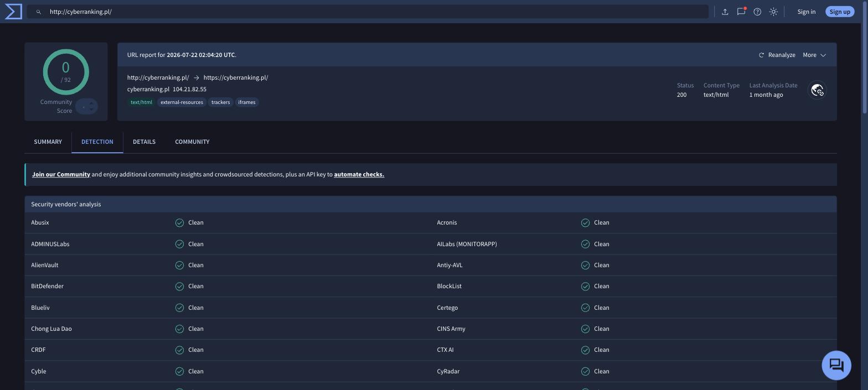Click the BlockList clean checkmark icon
Viewport: 868px width, 390px height.
585,287
